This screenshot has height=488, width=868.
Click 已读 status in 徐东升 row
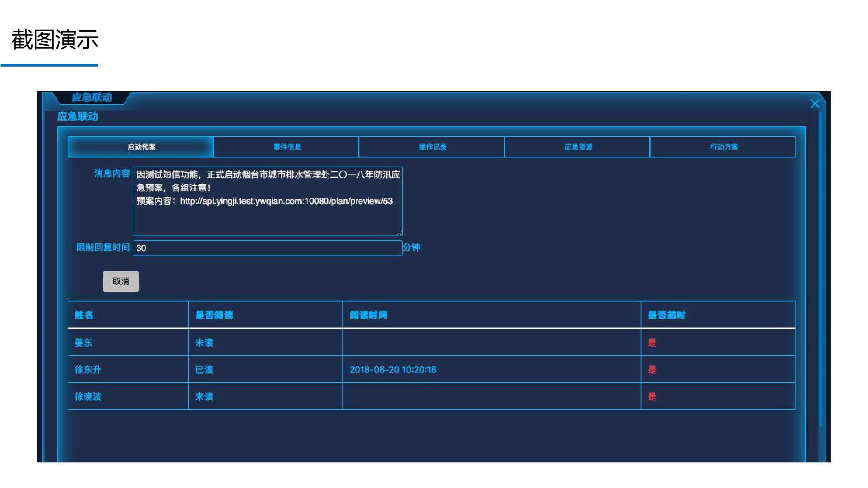(x=204, y=370)
